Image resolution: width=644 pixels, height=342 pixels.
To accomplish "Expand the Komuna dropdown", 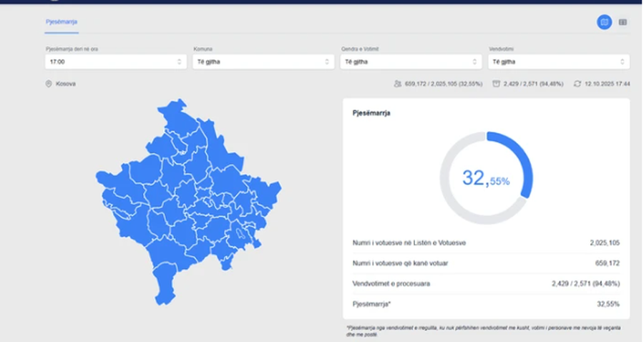I will (262, 62).
